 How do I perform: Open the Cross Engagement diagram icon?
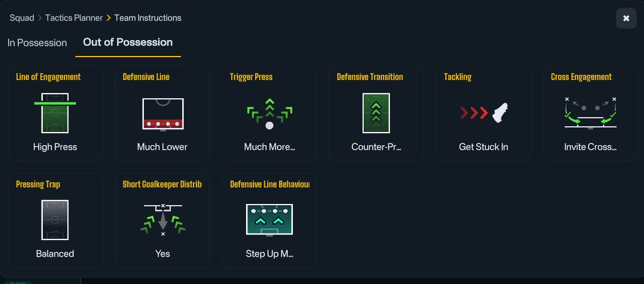tap(590, 114)
